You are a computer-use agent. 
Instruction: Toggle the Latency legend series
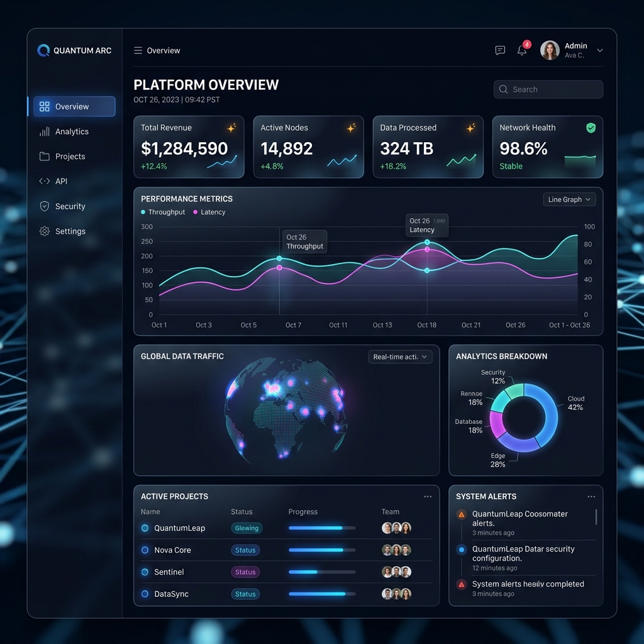[209, 212]
